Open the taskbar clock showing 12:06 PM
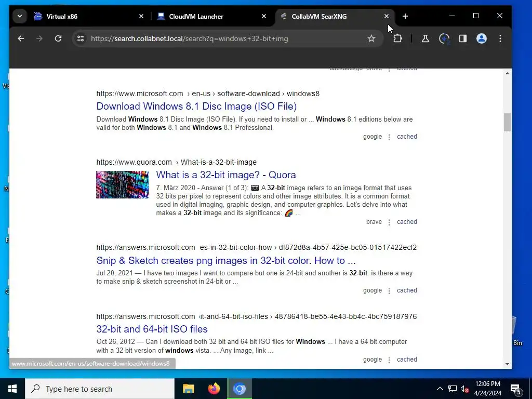This screenshot has height=399, width=532. (x=487, y=389)
